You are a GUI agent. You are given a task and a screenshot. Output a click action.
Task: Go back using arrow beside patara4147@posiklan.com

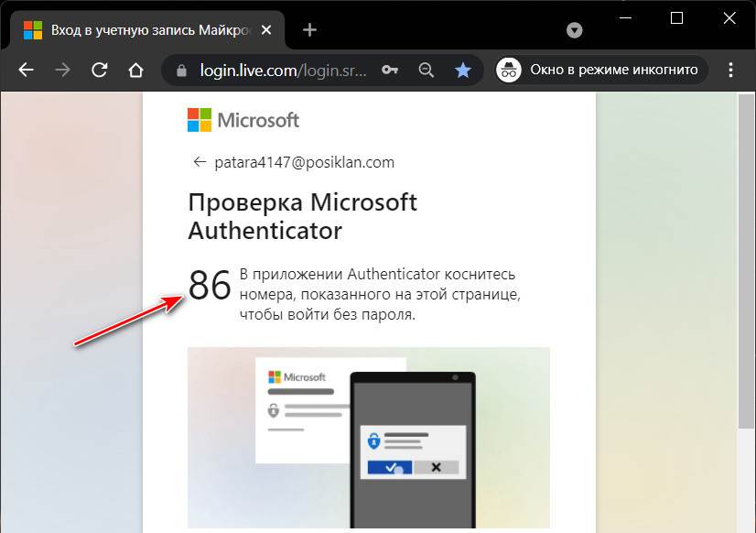point(199,162)
